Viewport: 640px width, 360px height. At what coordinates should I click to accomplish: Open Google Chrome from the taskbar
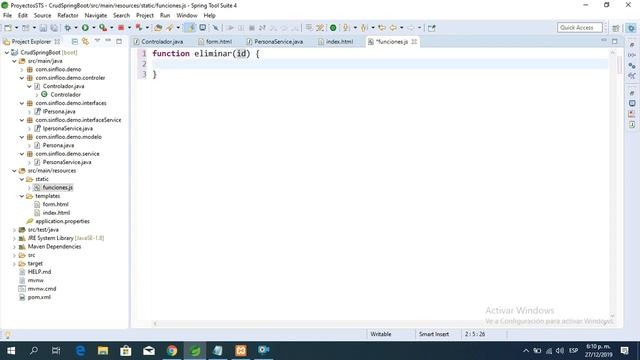click(172, 350)
